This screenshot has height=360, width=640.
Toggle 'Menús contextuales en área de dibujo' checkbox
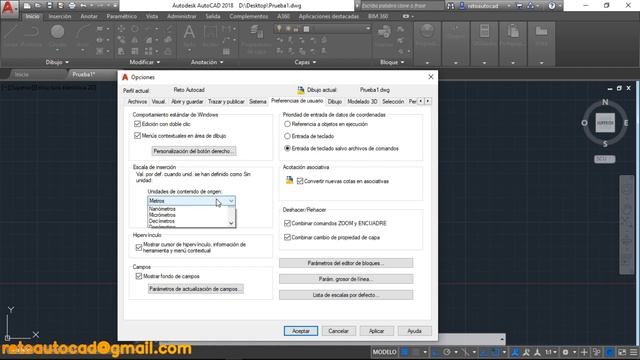coord(138,136)
